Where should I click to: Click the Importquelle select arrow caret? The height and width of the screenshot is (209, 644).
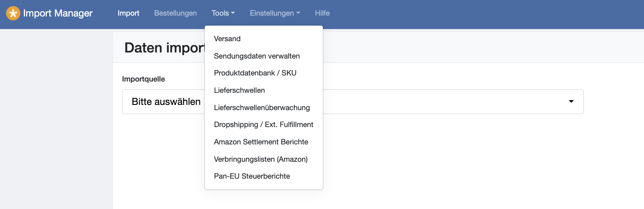[x=571, y=102]
